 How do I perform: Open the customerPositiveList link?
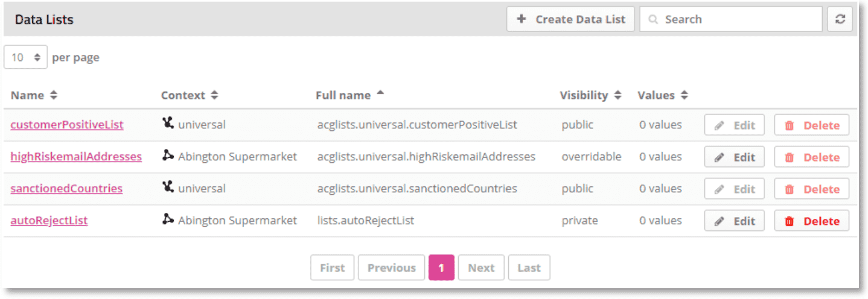(x=67, y=125)
